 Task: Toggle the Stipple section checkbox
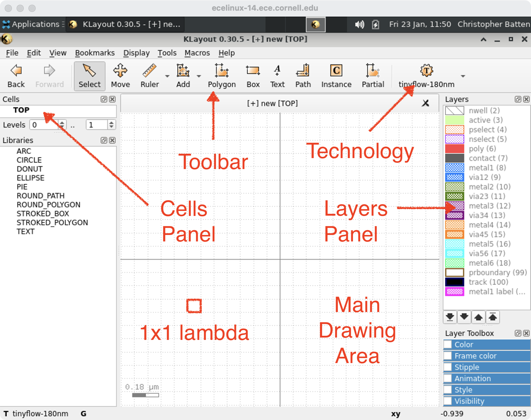pyautogui.click(x=448, y=367)
